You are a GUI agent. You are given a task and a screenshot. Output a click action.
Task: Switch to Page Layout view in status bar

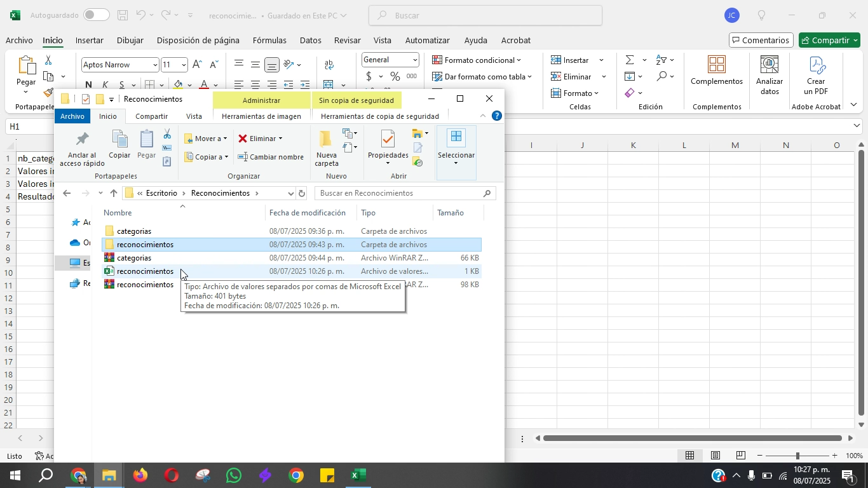pos(715,456)
